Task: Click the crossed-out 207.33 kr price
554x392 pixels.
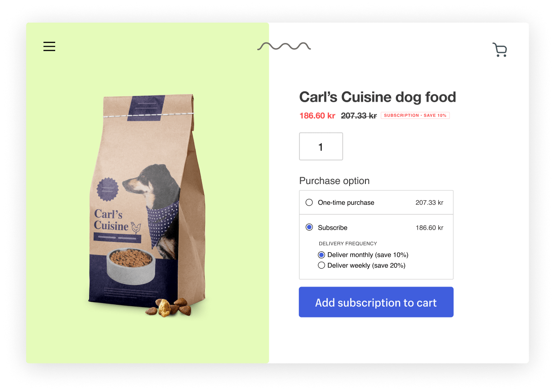Action: click(359, 116)
